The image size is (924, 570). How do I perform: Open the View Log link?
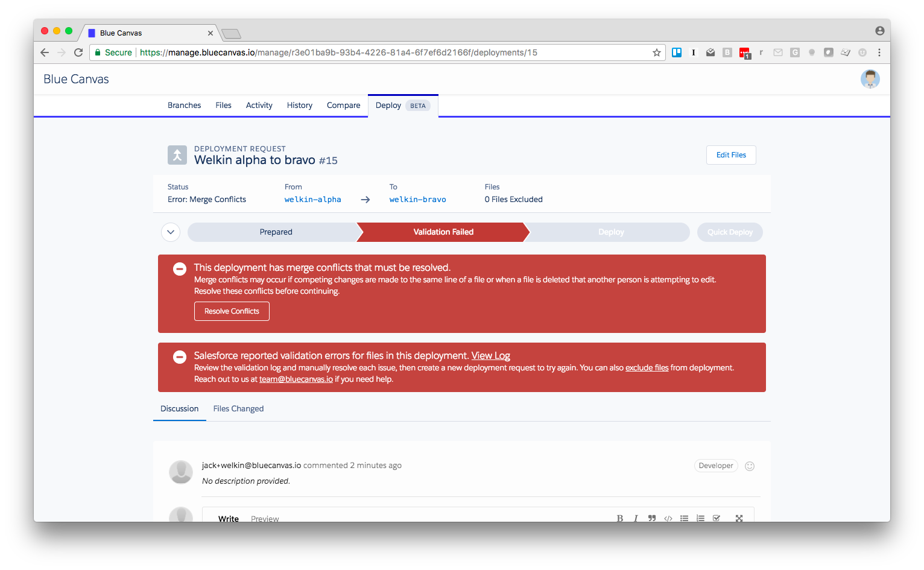tap(491, 356)
